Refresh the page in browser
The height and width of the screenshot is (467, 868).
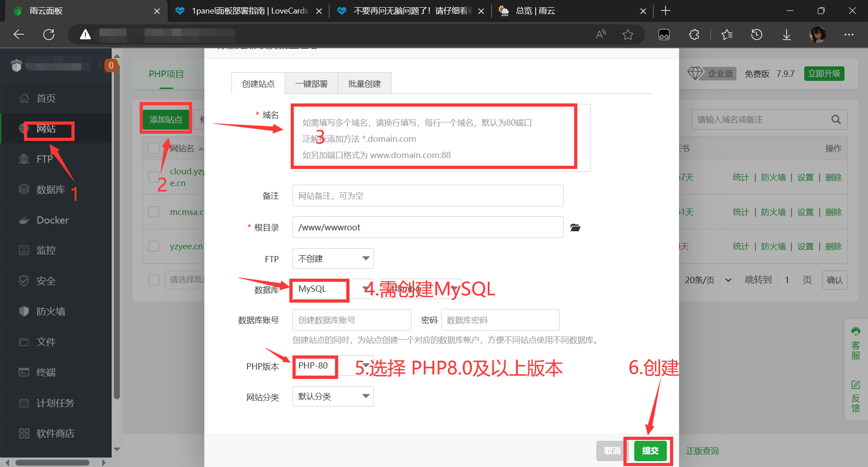click(49, 35)
